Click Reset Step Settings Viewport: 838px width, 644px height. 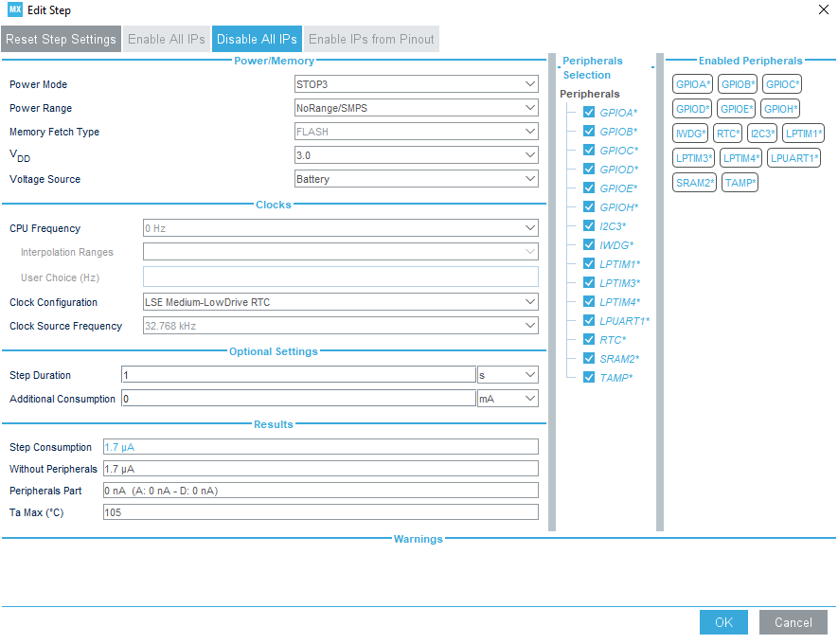(x=61, y=39)
